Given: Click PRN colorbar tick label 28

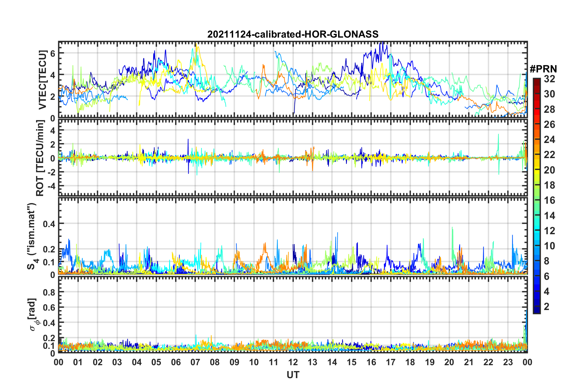Looking at the screenshot, I should pos(549,109).
